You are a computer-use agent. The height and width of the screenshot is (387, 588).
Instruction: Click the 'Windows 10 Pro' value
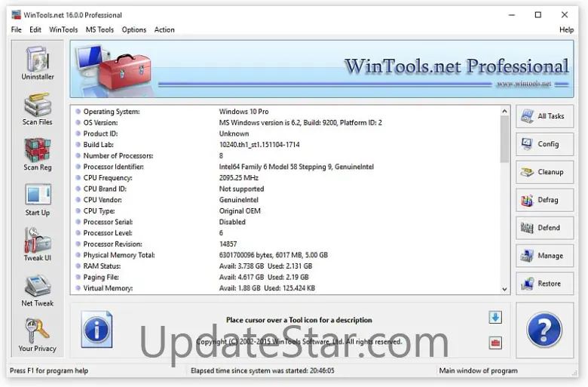tap(243, 112)
